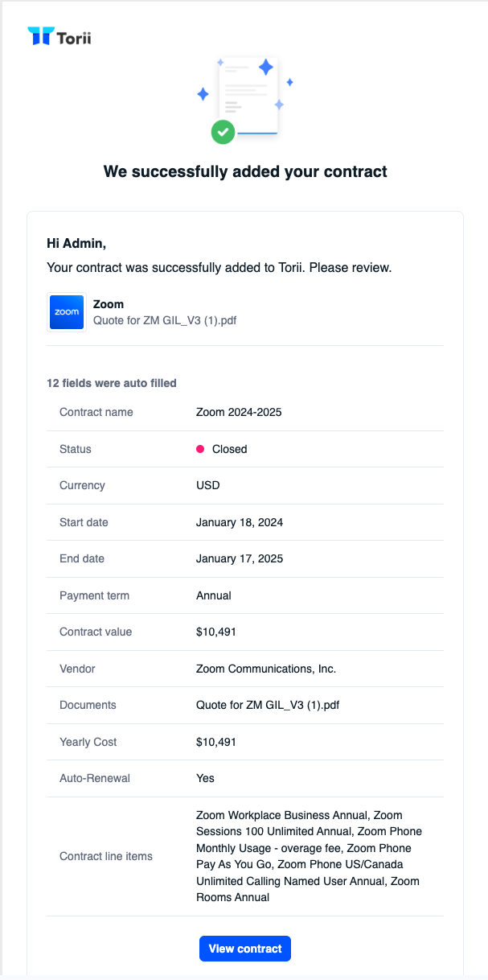The height and width of the screenshot is (980, 488).
Task: Click the Zoom app icon
Action: pos(67,312)
